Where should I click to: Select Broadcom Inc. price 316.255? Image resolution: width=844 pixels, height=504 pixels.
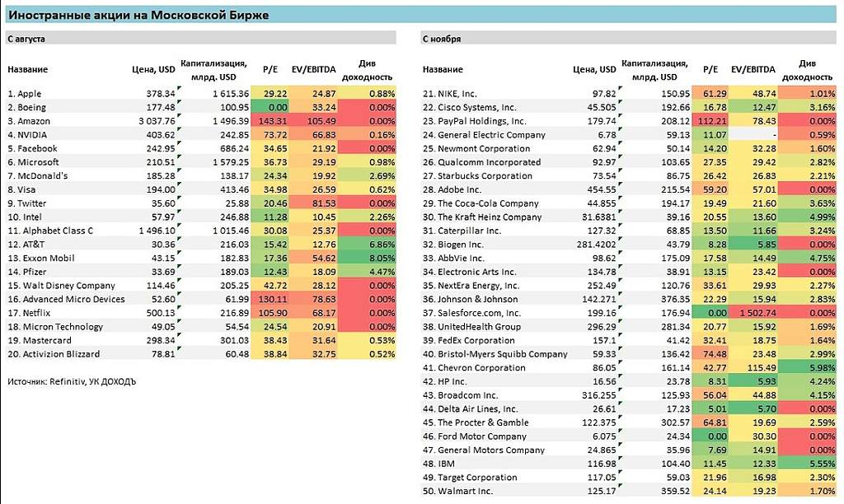tap(599, 395)
